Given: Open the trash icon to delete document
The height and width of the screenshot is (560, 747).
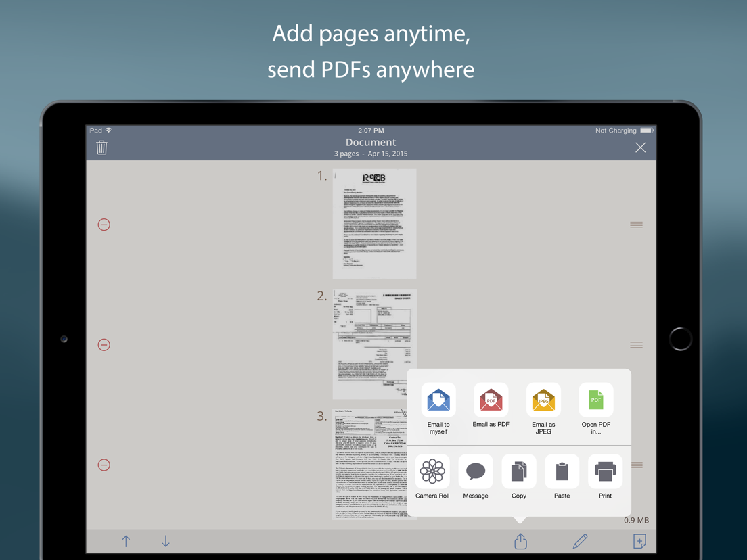Looking at the screenshot, I should pyautogui.click(x=101, y=147).
